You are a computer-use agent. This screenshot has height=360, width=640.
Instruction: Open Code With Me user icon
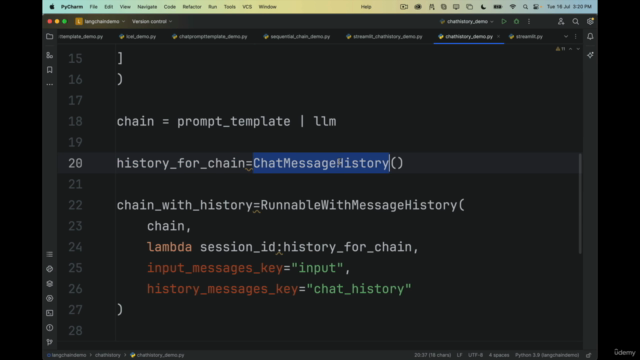click(561, 21)
